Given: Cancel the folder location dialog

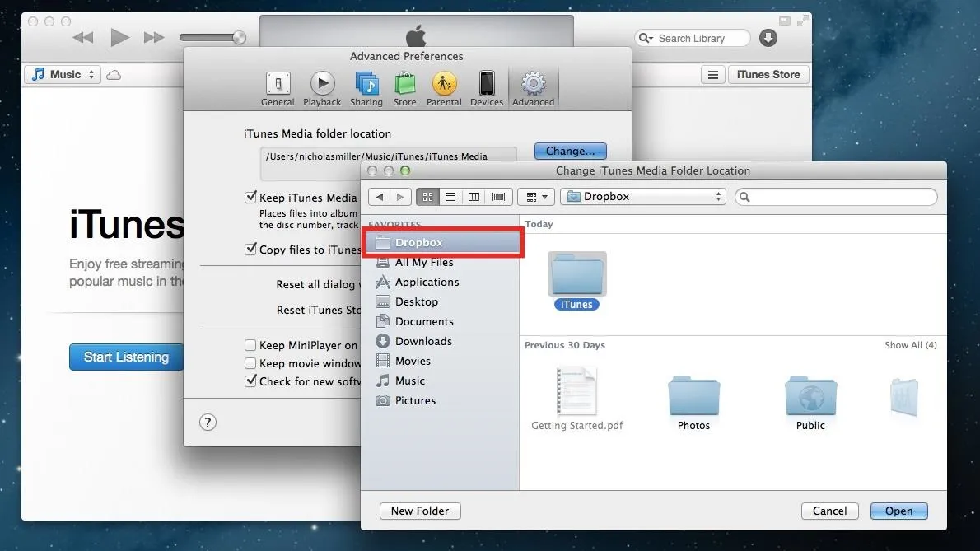Looking at the screenshot, I should click(830, 511).
